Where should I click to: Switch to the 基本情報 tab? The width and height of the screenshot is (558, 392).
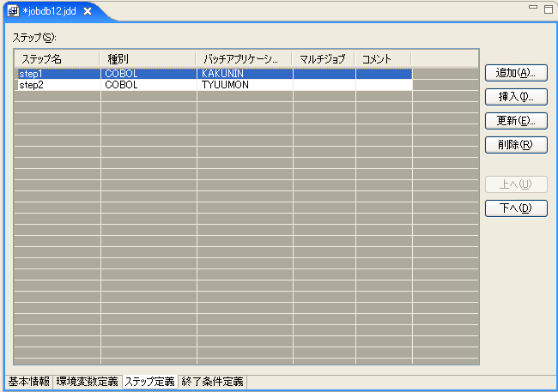pyautogui.click(x=29, y=382)
